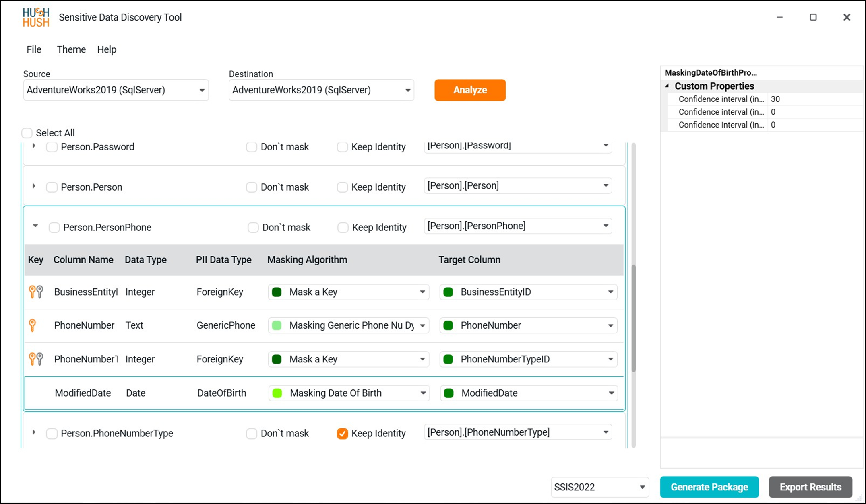Click light green swatch beside Masking Generic Phone
Viewport: 866px width, 504px height.
click(x=277, y=325)
